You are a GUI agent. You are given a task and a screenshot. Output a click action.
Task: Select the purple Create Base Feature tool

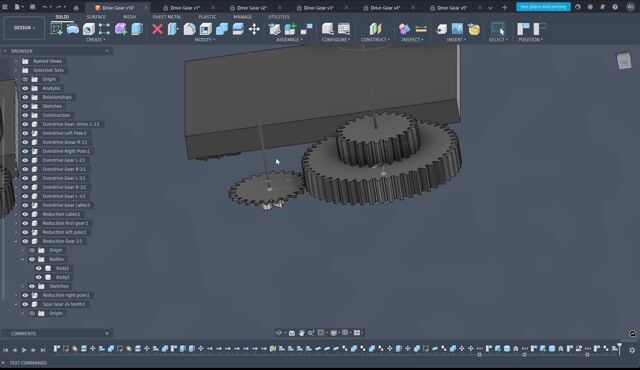(121, 29)
